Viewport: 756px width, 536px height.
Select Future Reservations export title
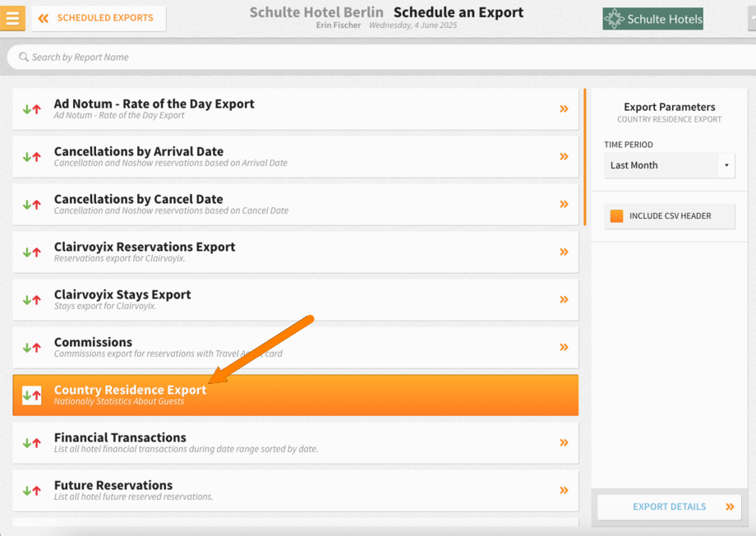click(113, 485)
